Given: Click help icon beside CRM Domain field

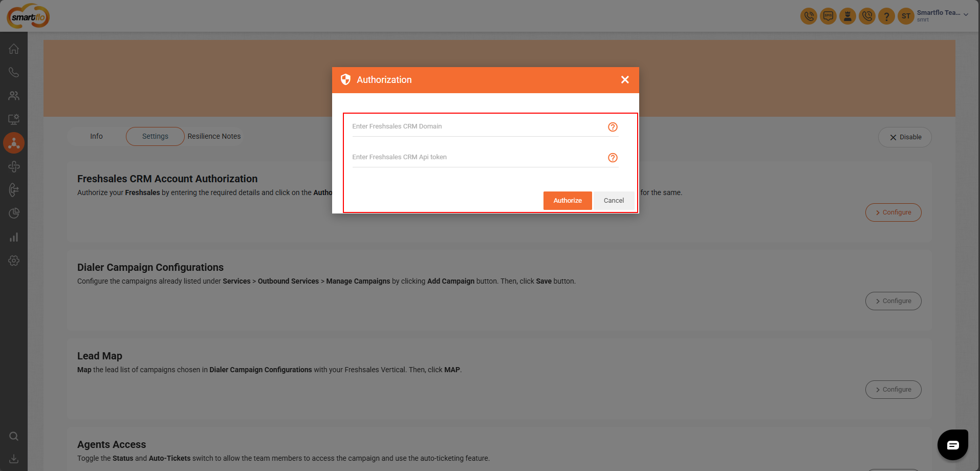Looking at the screenshot, I should pyautogui.click(x=613, y=127).
